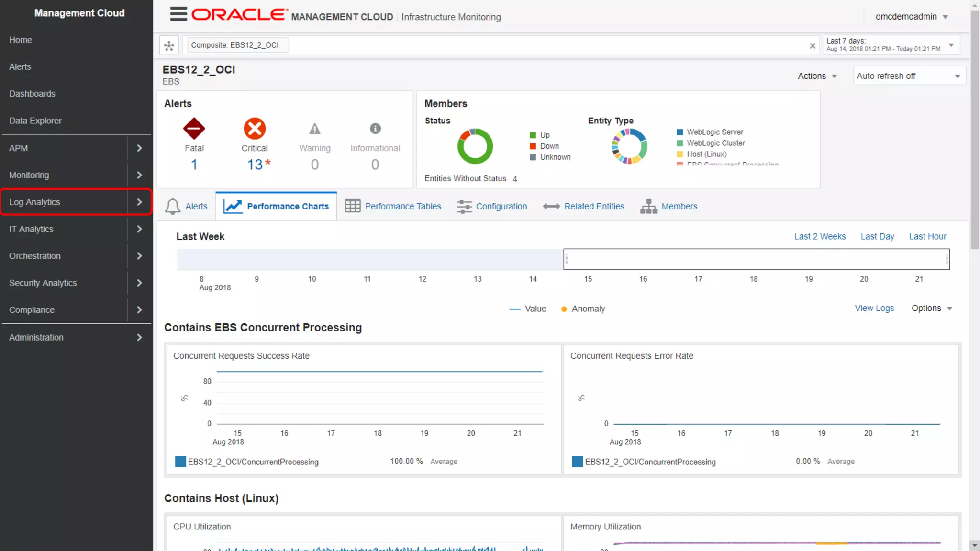Click the blue Success Rate series legend square
The image size is (980, 551).
(180, 462)
